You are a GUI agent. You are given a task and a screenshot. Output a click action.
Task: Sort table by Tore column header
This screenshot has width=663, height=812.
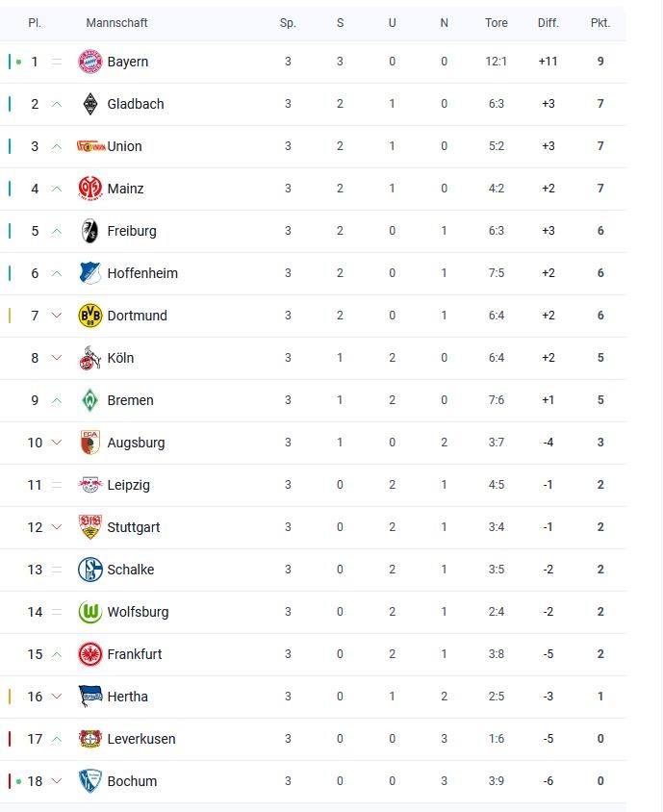tap(497, 23)
